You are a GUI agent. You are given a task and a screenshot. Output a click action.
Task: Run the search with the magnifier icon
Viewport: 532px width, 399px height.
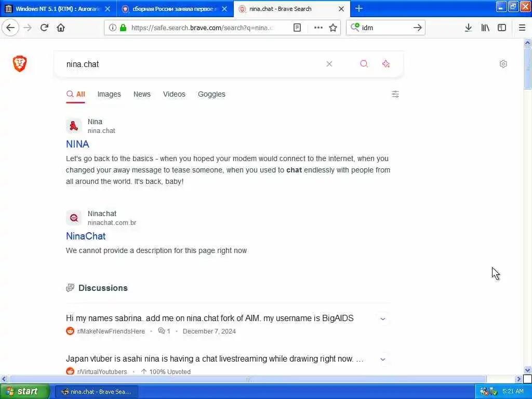364,64
